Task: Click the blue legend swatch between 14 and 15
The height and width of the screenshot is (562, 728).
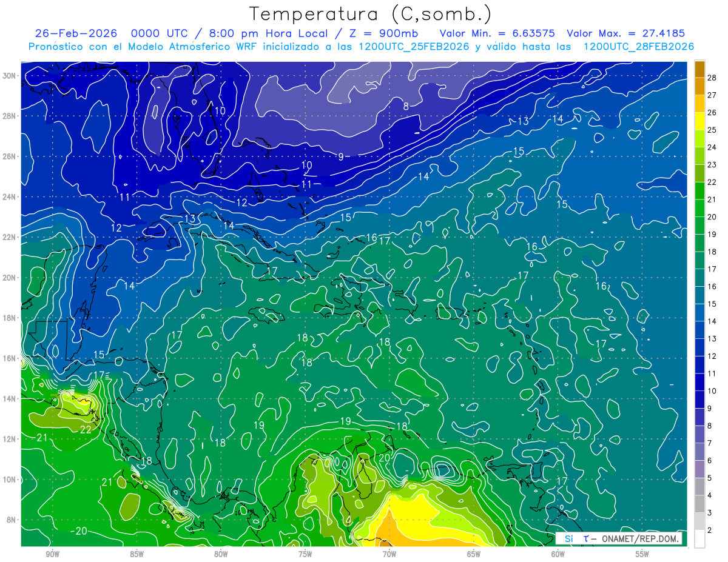Action: click(699, 312)
